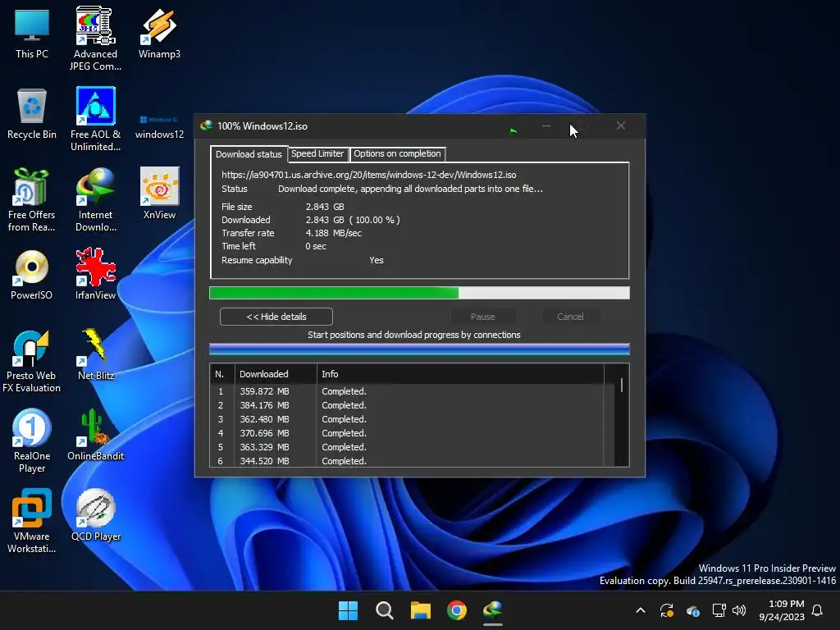This screenshot has height=630, width=840.
Task: Launch VMware Workstation shortcut
Action: click(32, 521)
